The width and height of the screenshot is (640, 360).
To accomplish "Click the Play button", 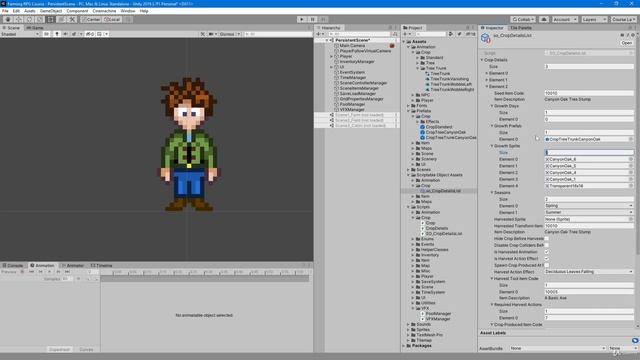I will (302, 19).
